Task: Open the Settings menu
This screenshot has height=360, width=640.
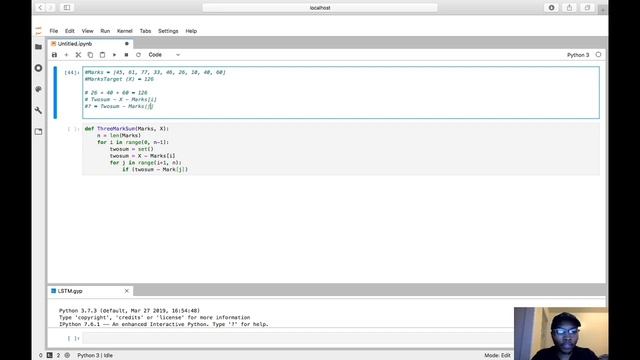Action: tap(168, 31)
